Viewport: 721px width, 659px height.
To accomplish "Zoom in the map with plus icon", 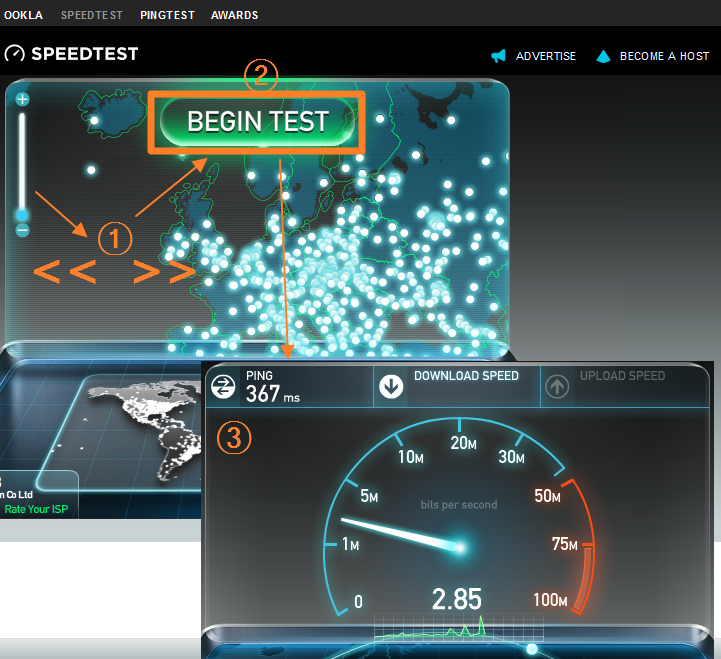I will (22, 99).
